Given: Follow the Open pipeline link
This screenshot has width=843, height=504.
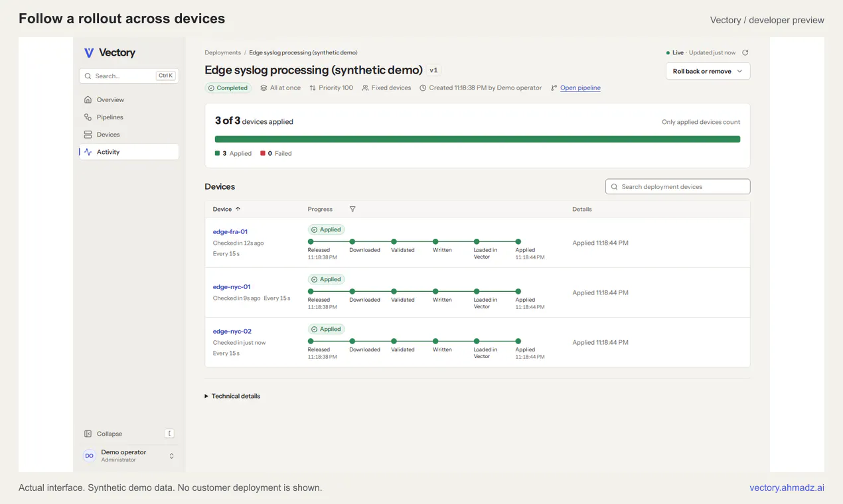Looking at the screenshot, I should tap(580, 88).
